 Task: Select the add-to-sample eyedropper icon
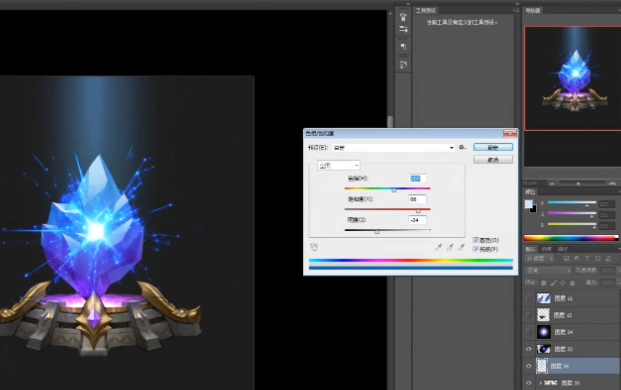[450, 247]
